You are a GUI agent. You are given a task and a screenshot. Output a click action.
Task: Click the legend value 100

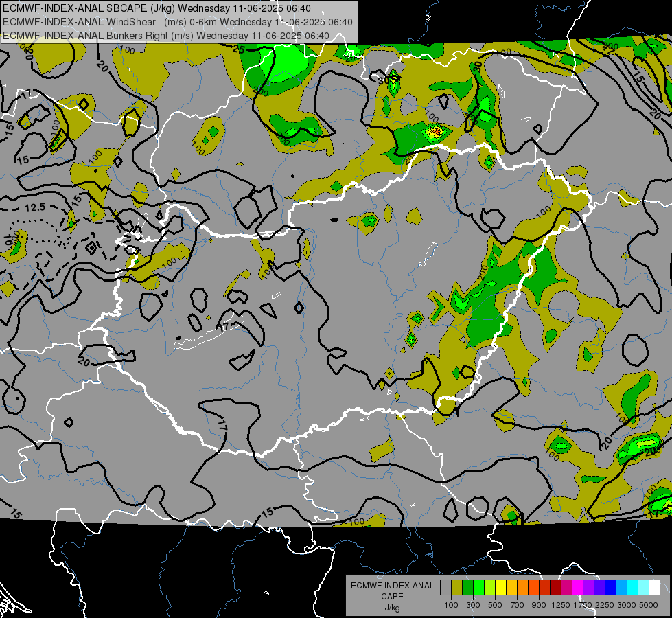tap(451, 605)
